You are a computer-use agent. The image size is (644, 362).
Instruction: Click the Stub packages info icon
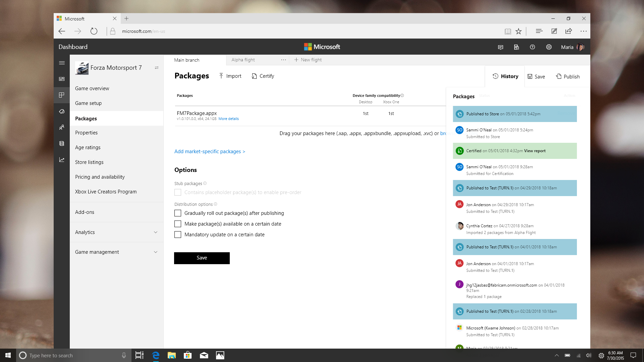point(205,183)
